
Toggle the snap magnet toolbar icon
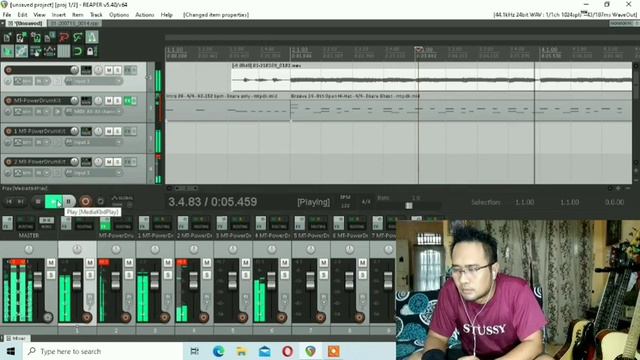click(x=78, y=51)
